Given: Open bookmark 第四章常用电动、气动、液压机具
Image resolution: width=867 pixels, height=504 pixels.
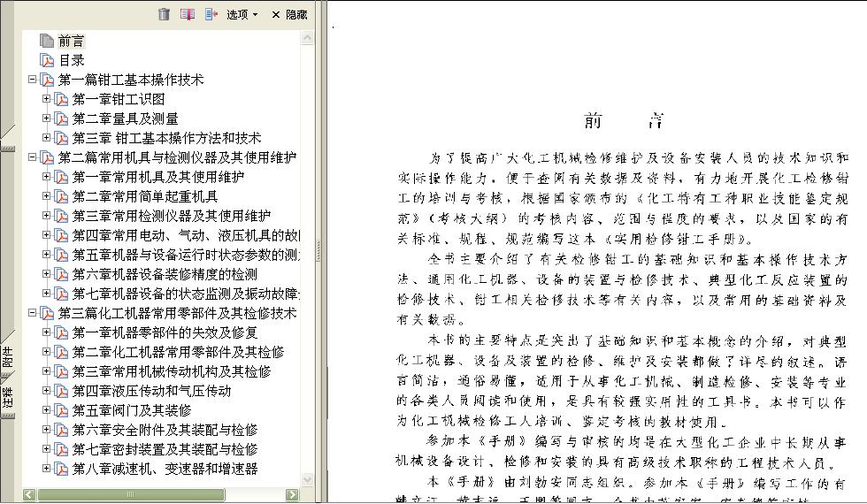Looking at the screenshot, I should pos(187,235).
